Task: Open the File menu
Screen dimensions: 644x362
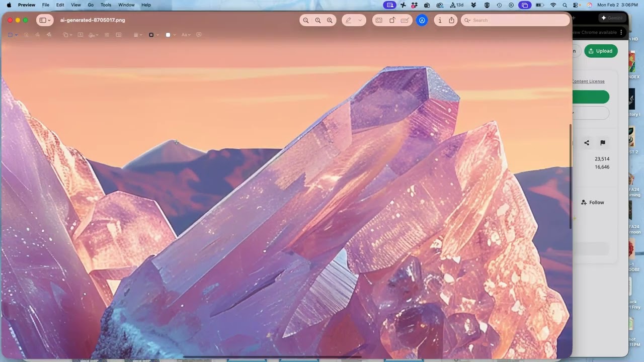Action: [46, 5]
